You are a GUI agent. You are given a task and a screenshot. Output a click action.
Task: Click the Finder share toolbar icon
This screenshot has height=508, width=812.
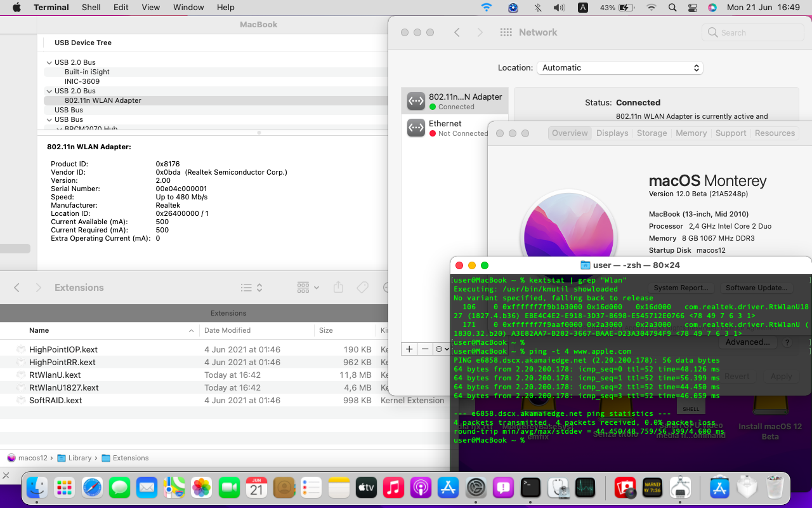click(x=338, y=288)
